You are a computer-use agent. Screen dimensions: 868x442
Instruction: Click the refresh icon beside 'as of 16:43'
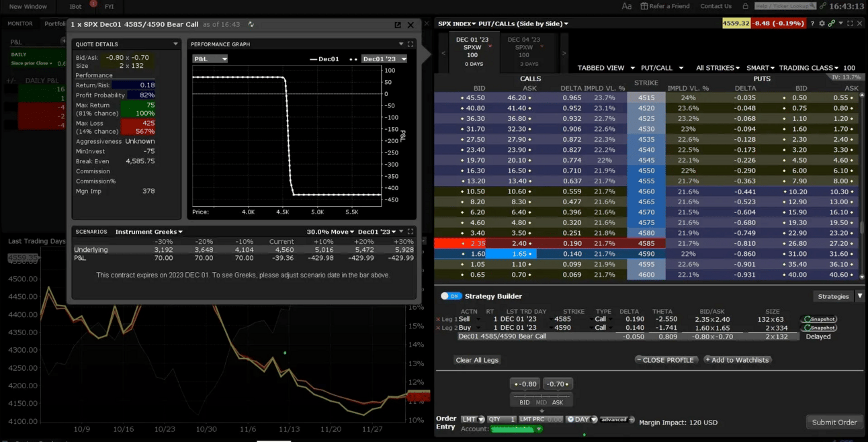coord(251,25)
